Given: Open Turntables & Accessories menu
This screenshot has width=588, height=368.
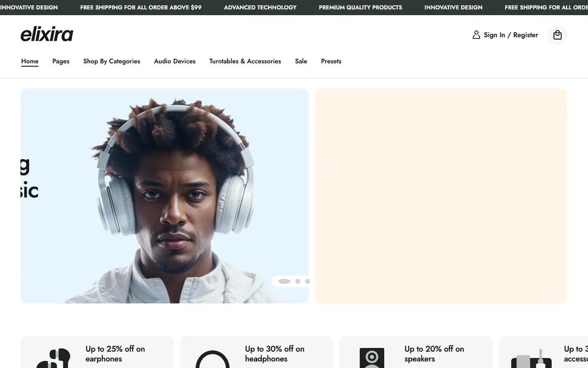Looking at the screenshot, I should point(245,61).
